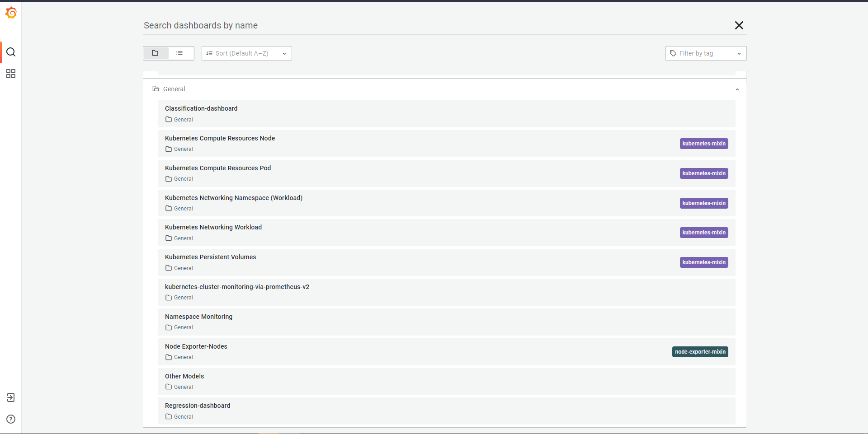Open the search icon in sidebar
This screenshot has height=434, width=868.
click(x=11, y=52)
